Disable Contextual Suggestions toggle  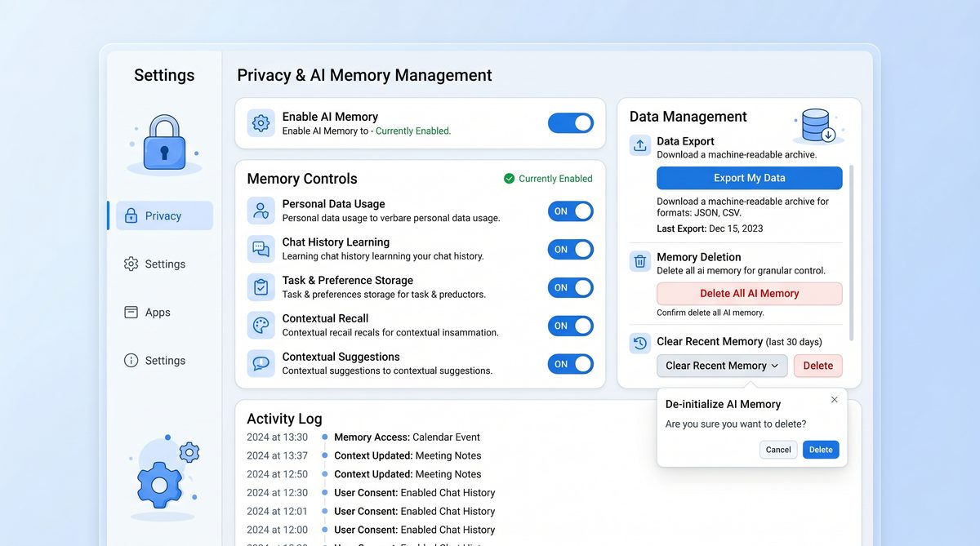pyautogui.click(x=571, y=364)
